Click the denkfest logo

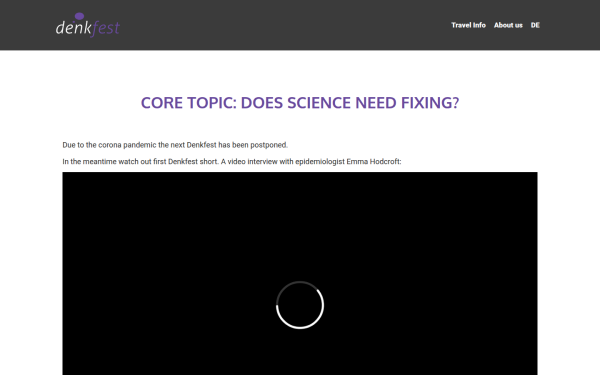[88, 25]
